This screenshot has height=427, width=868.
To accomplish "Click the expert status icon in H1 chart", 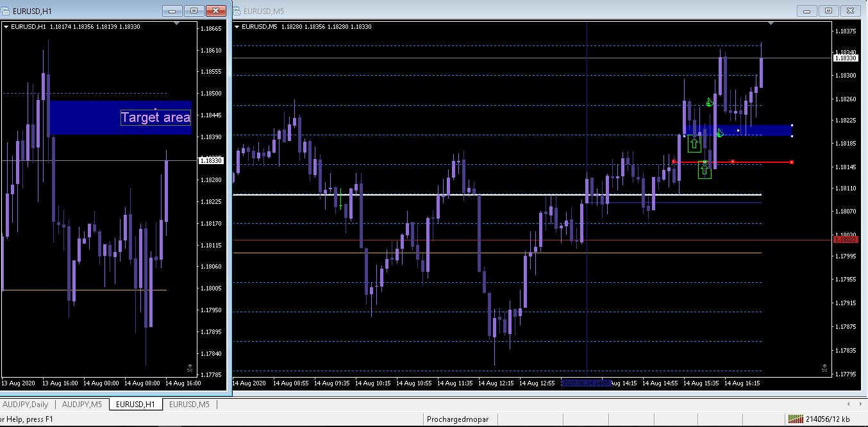I will tap(190, 368).
